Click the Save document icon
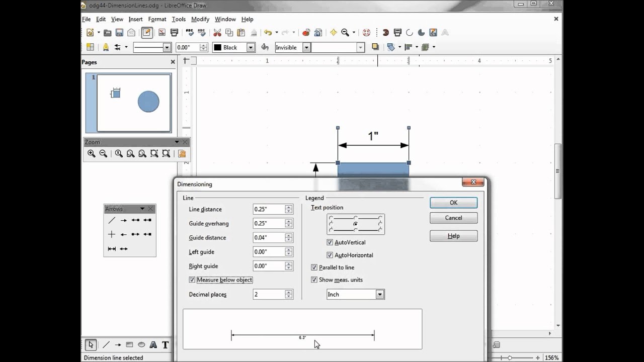This screenshot has width=644, height=362. [119, 33]
